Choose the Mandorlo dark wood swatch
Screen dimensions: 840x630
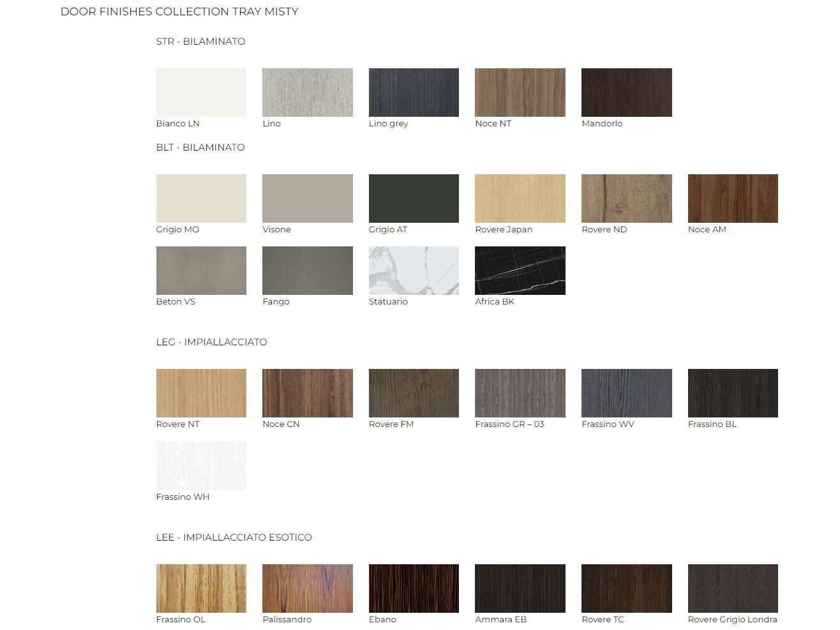click(x=626, y=93)
